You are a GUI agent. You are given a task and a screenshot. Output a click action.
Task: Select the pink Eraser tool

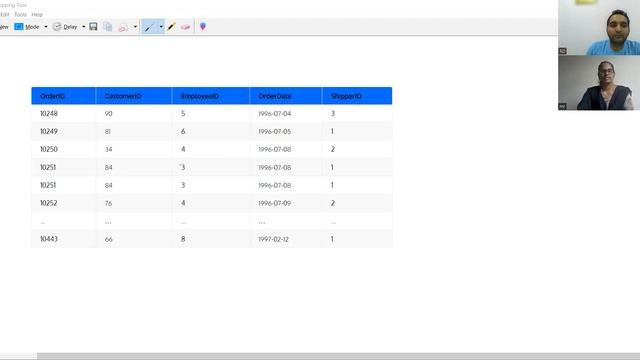point(186,27)
